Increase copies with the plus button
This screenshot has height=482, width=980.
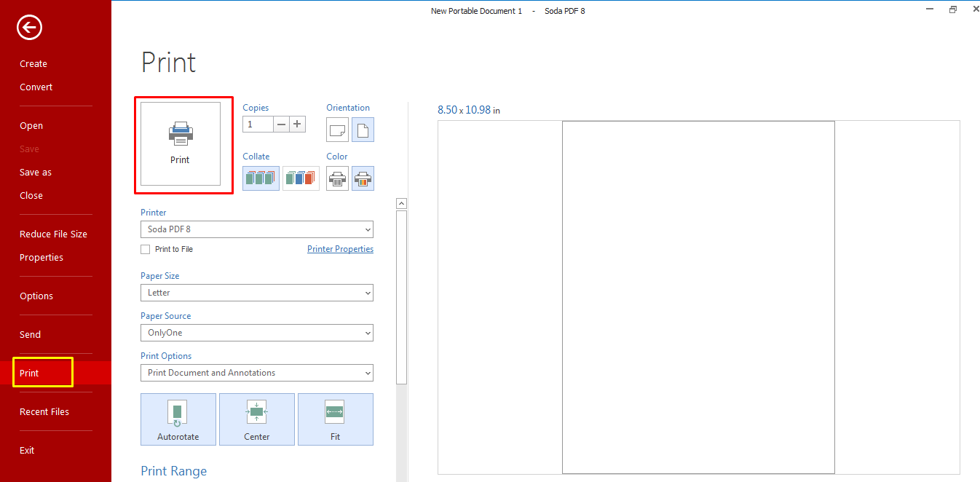[297, 125]
